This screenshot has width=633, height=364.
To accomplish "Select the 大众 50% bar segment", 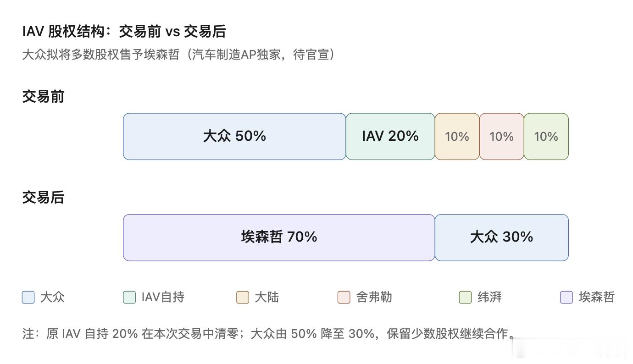I will [x=234, y=137].
